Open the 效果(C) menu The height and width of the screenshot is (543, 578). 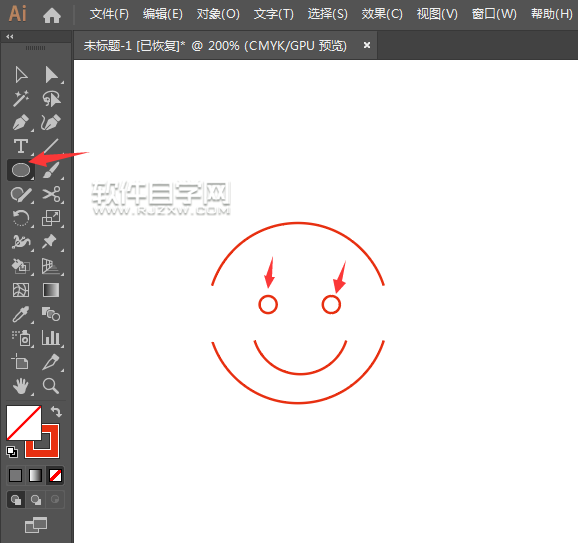click(x=382, y=14)
